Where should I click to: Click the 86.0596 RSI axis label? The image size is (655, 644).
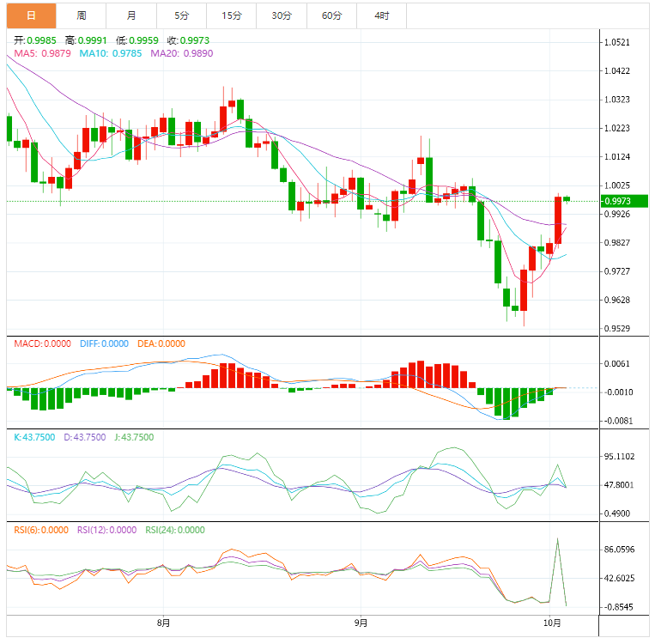pos(619,550)
